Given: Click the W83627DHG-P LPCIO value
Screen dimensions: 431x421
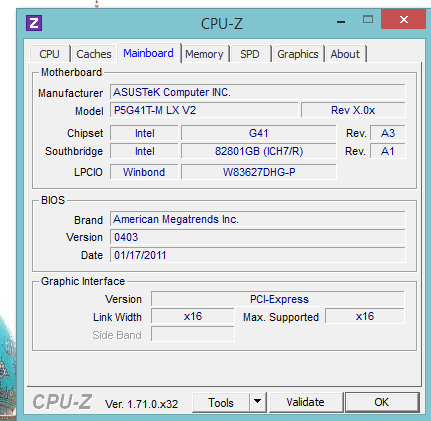Looking at the screenshot, I should (258, 172).
